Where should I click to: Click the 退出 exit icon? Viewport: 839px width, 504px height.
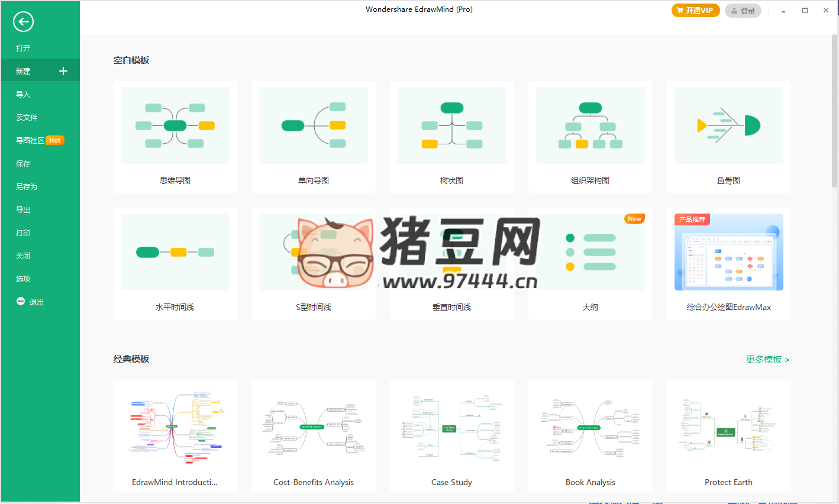tap(21, 302)
